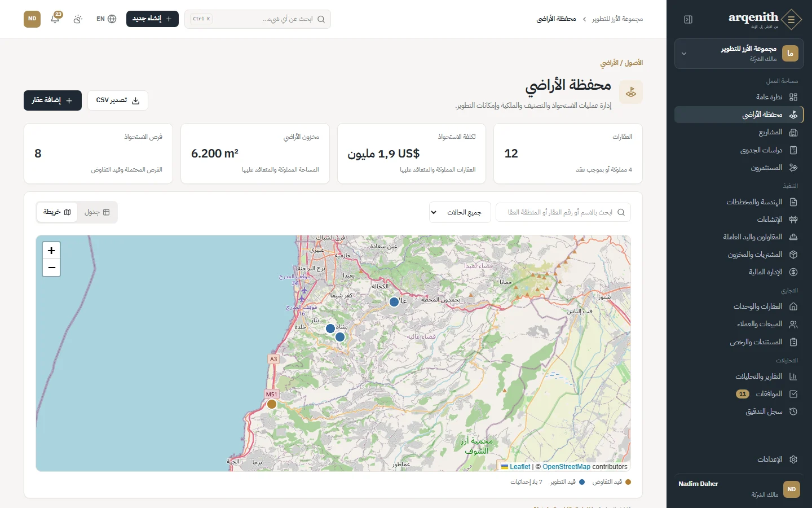Image resolution: width=812 pixels, height=508 pixels.
Task: Click المستندات والرخص documents sidebar icon
Action: tap(793, 342)
